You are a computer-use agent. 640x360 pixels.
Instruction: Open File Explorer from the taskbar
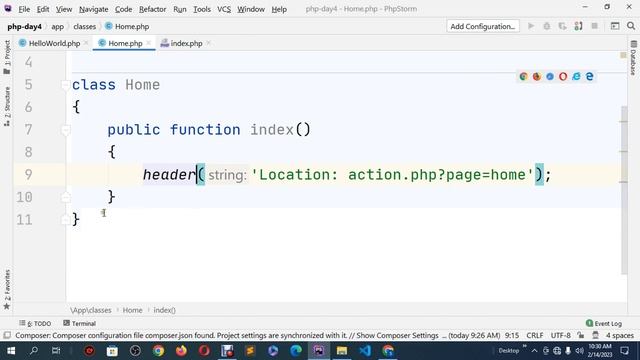click(x=342, y=351)
